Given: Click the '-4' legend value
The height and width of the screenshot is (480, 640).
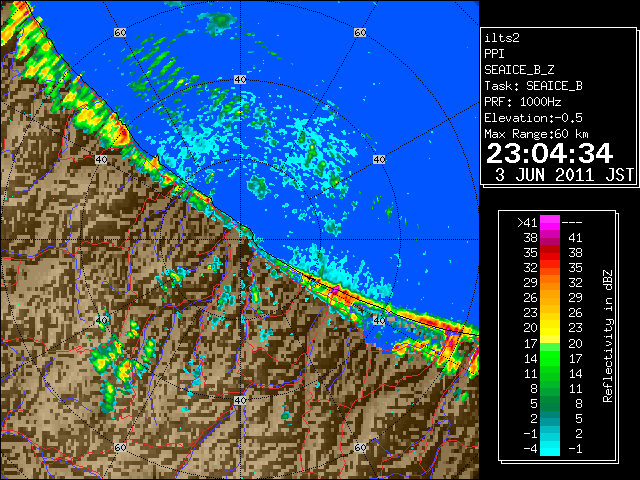Looking at the screenshot, I should coord(530,449).
